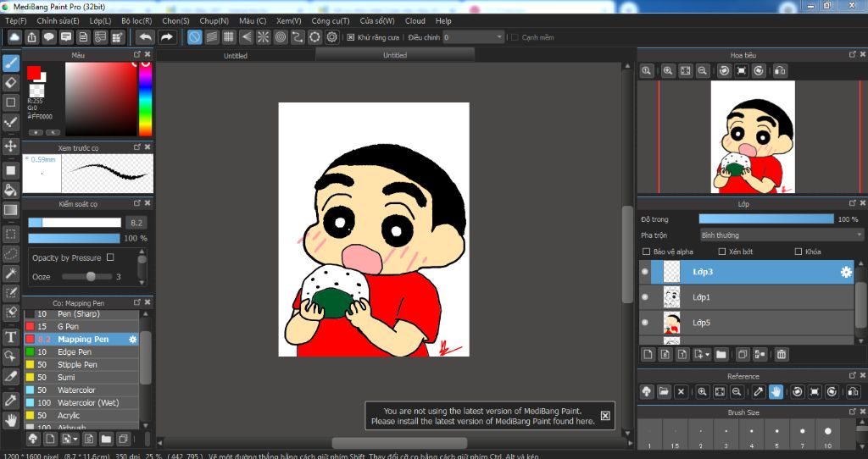This screenshot has width=868, height=459.
Task: Select the Eyedropper tool
Action: click(10, 400)
